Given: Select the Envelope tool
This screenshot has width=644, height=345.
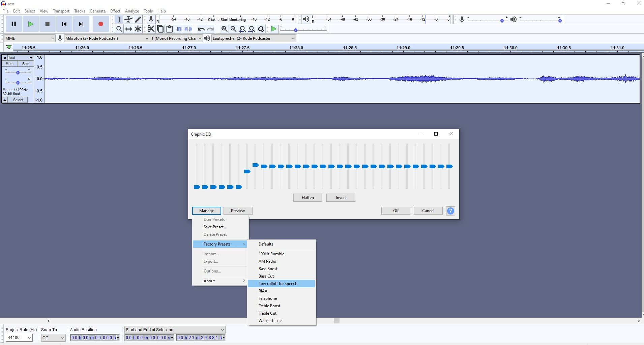Looking at the screenshot, I should click(128, 20).
